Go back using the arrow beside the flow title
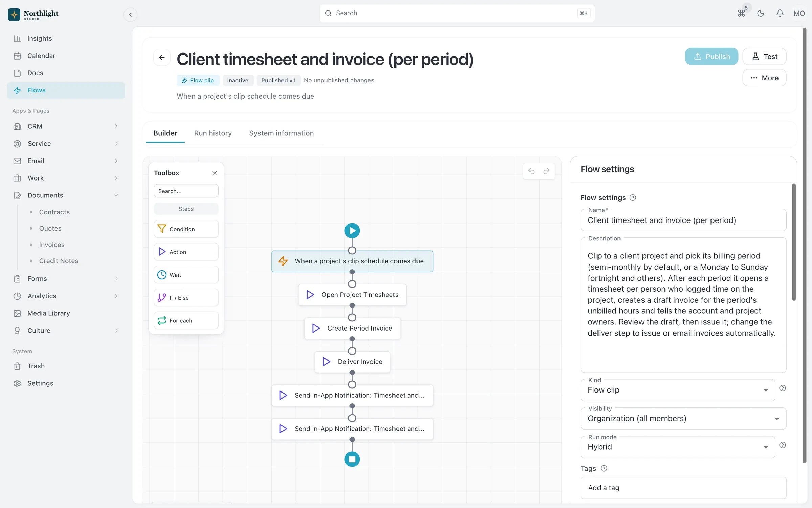Screen dimensions: 812x508 (162, 57)
